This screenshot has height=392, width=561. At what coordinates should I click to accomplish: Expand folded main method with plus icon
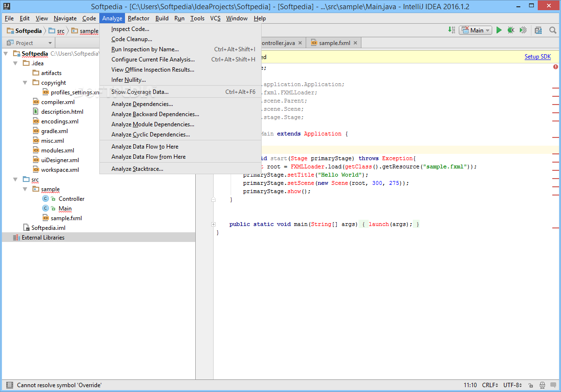213,225
